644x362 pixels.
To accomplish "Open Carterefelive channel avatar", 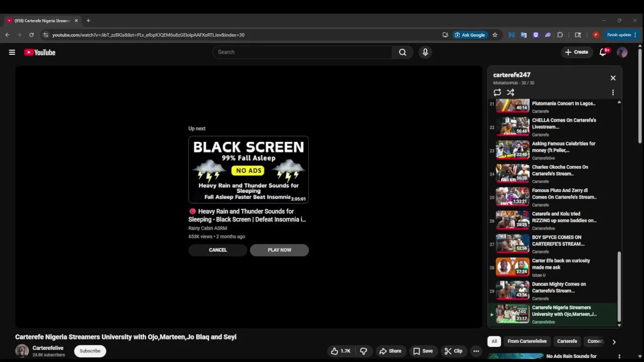I will tap(22, 351).
